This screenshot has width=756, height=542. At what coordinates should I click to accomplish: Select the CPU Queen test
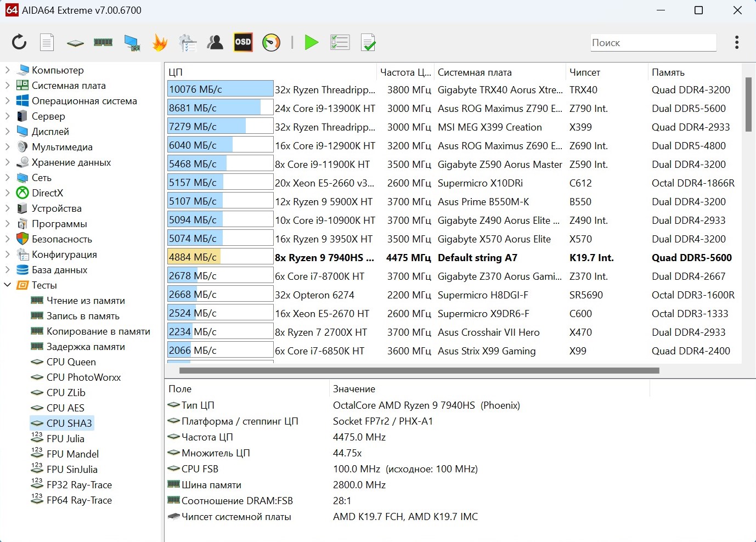71,362
